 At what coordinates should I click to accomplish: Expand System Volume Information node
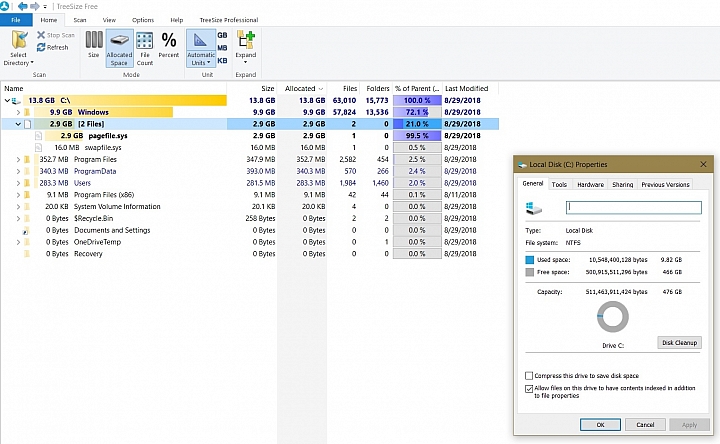point(18,207)
